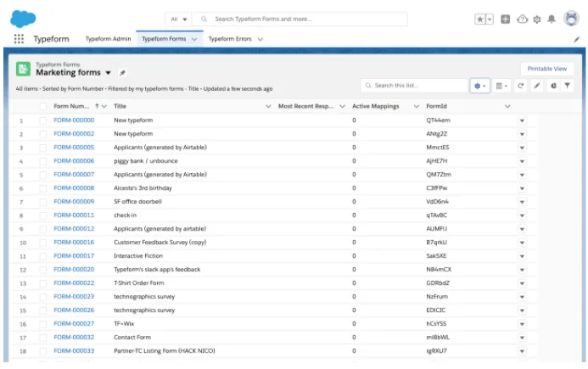
Task: Click the global actions plus icon
Action: tap(505, 20)
